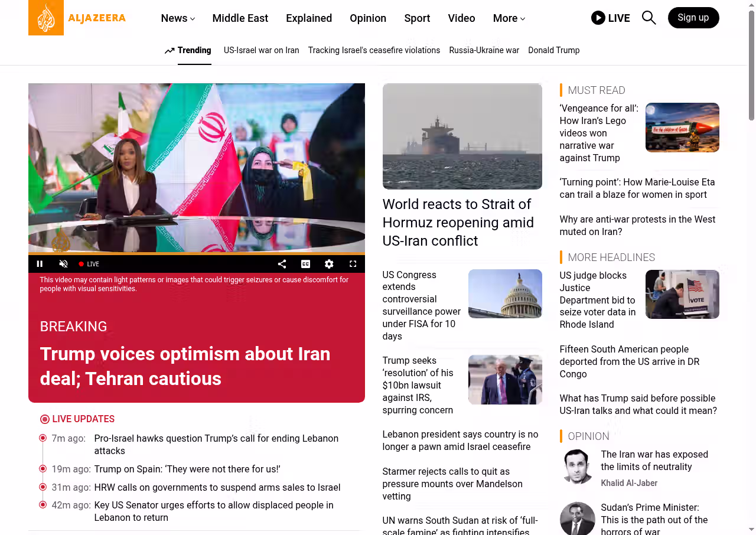Open 'Russia-Ukraine war' trending link

tap(484, 50)
